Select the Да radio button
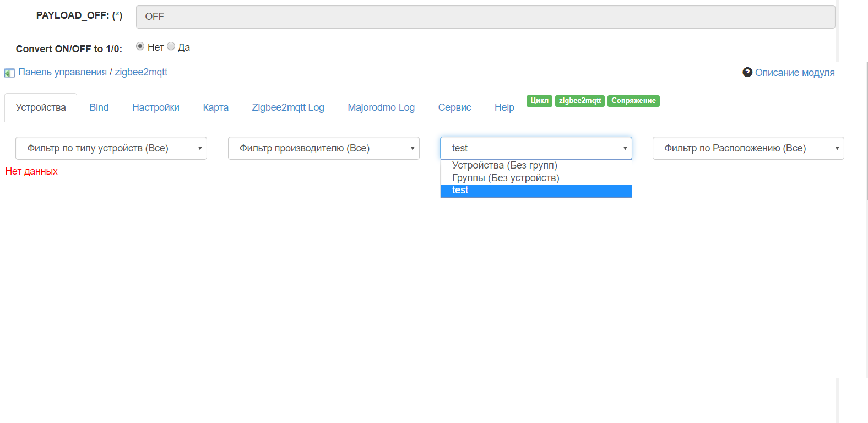 (x=171, y=46)
